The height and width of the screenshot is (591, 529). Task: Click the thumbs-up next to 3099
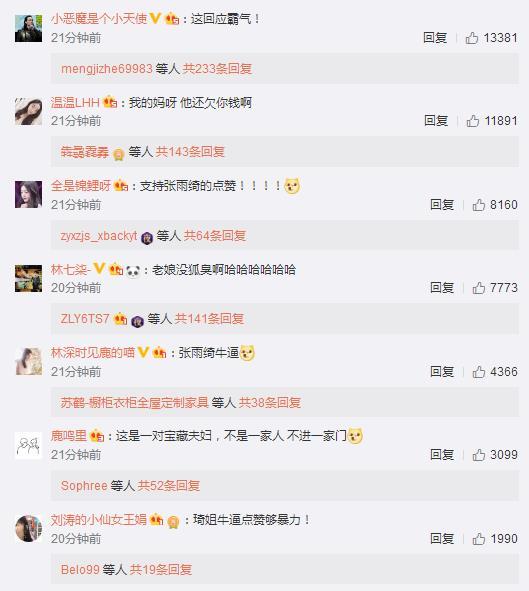(x=479, y=455)
